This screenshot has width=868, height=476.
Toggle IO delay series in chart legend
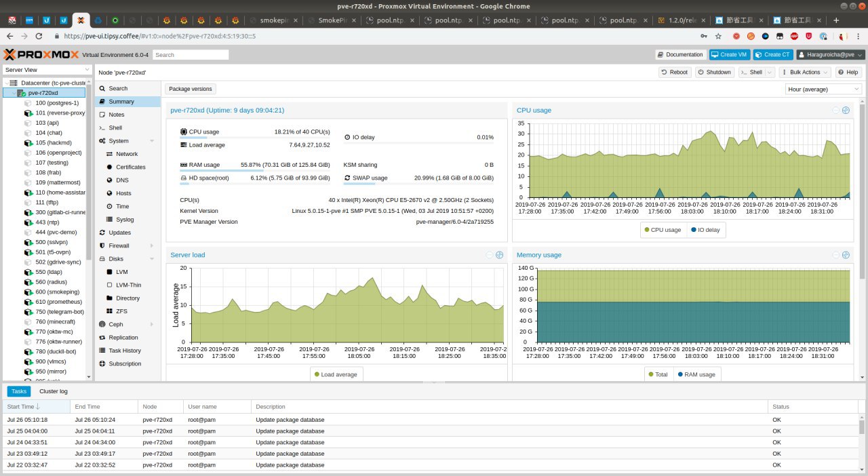coord(706,230)
